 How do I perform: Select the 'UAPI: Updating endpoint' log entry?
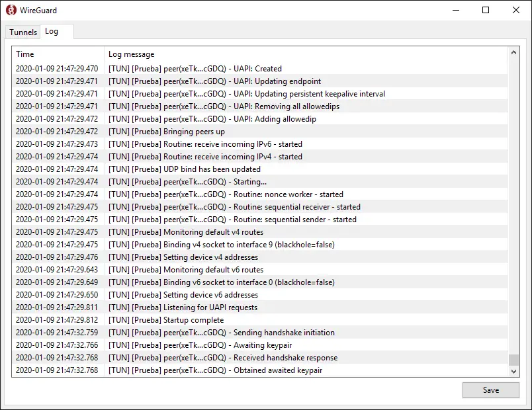[x=260, y=81]
